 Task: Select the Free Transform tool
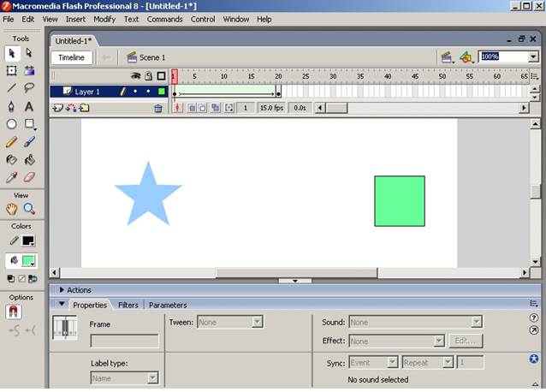point(12,71)
